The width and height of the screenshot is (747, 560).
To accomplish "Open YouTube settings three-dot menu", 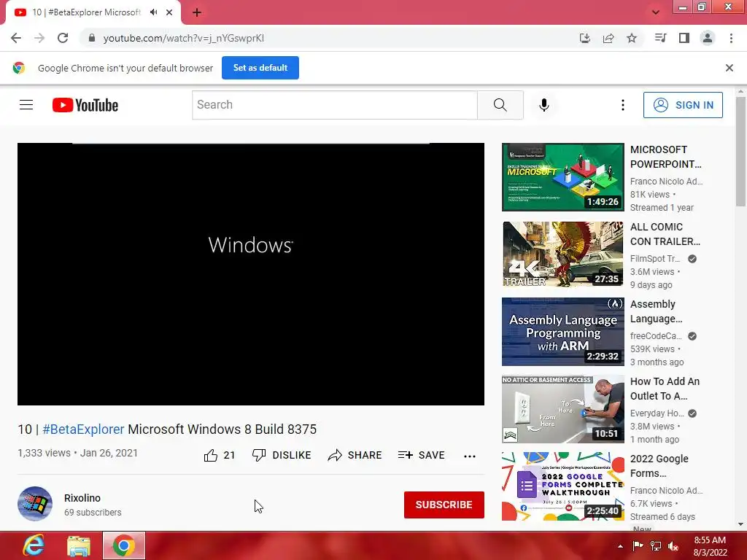I will 623,105.
